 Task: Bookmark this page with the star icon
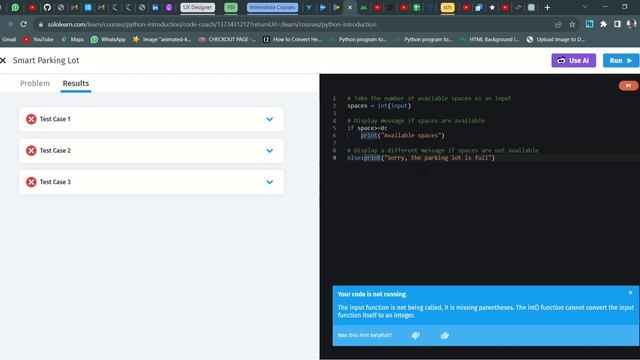pyautogui.click(x=572, y=24)
